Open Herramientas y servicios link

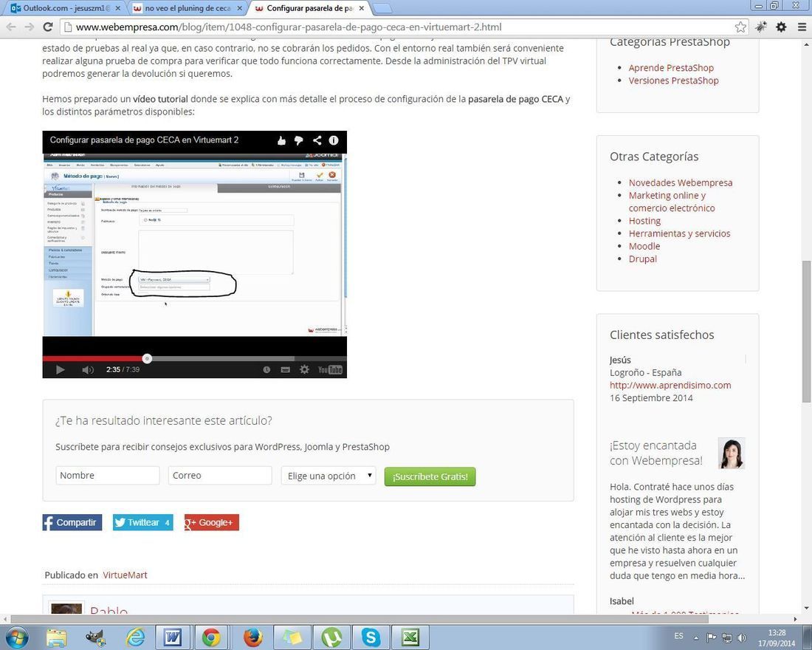coord(679,233)
